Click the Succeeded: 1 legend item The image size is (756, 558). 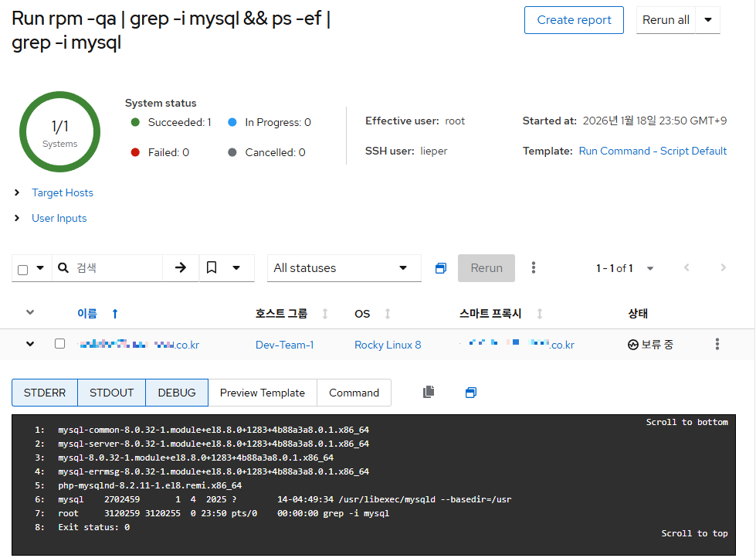point(171,122)
